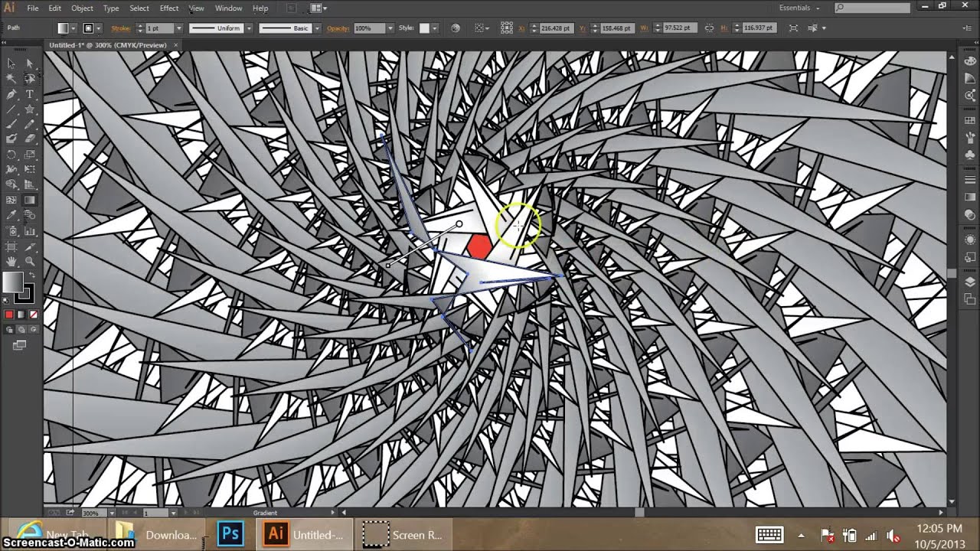
Task: Click the Fill color swatch in control bar
Action: coord(64,28)
